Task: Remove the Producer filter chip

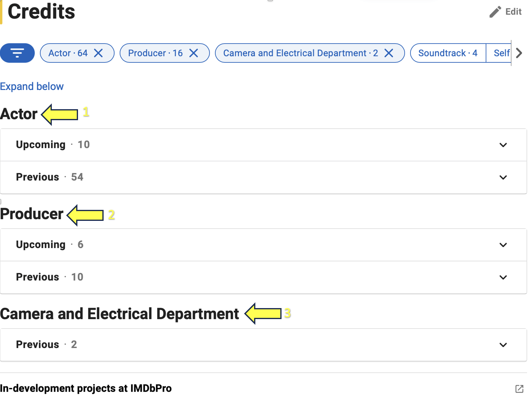Action: point(194,53)
